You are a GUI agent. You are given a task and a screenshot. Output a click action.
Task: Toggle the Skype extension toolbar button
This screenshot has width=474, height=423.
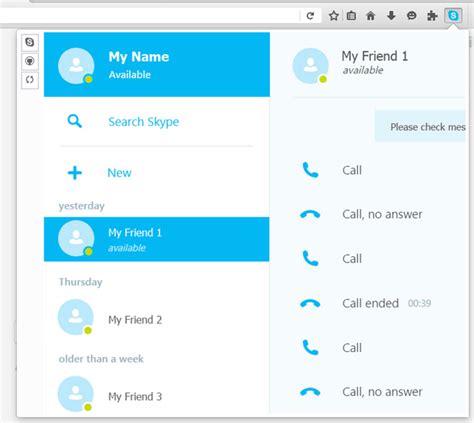(453, 15)
